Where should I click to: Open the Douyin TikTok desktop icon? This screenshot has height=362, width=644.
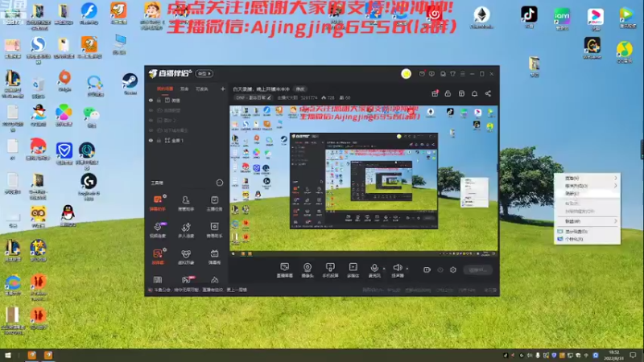coord(529,17)
